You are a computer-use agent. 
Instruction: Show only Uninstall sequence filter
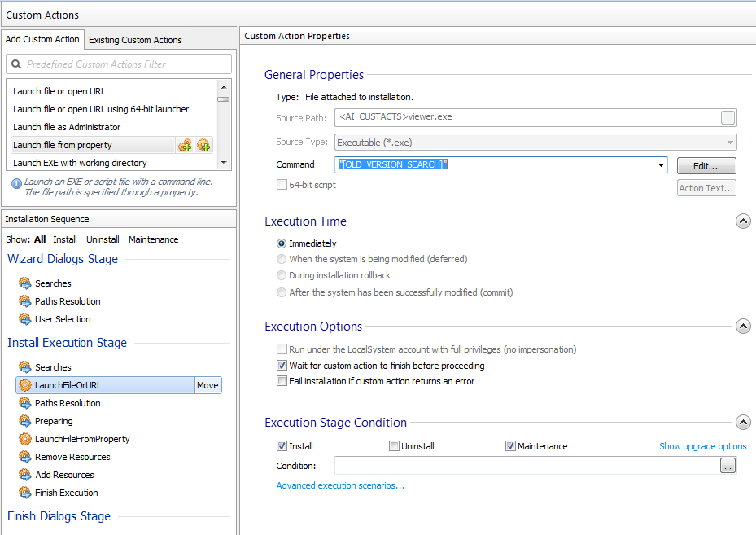(103, 239)
